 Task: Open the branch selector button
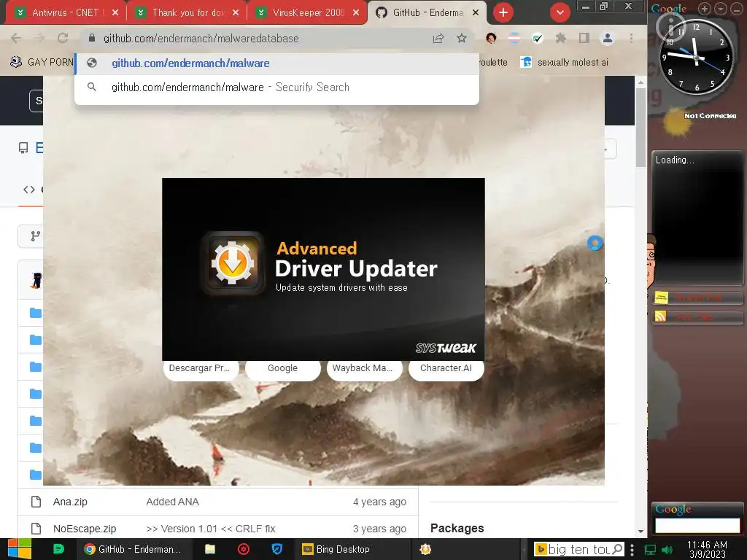tap(31, 236)
